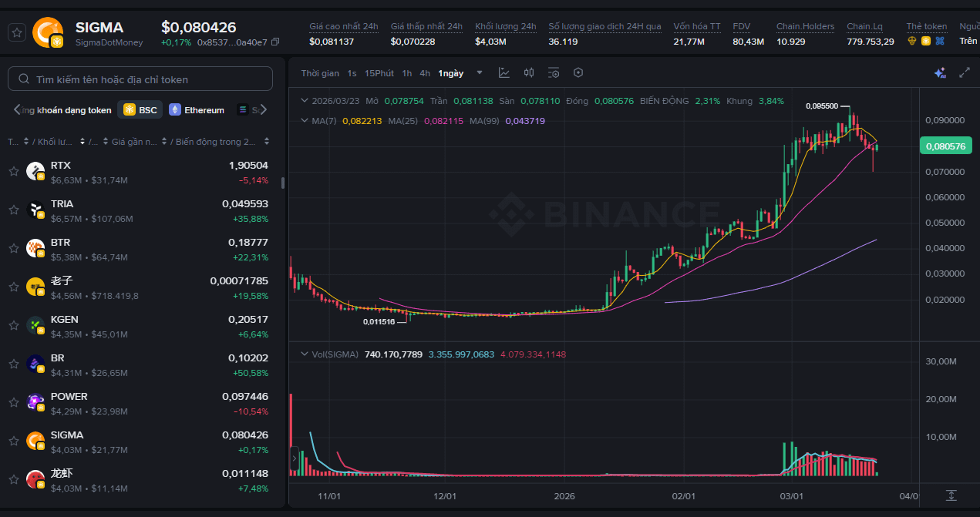Open the line chart indicator icon
980x517 pixels.
click(x=504, y=72)
